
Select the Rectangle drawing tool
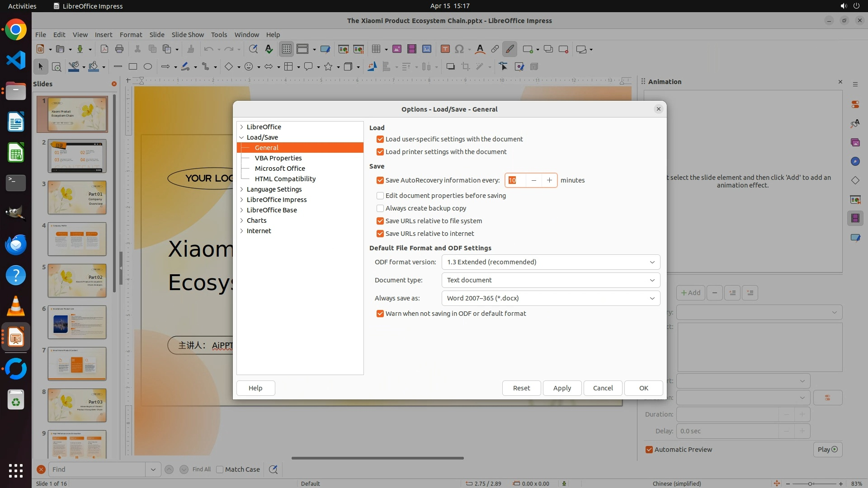pos(133,67)
